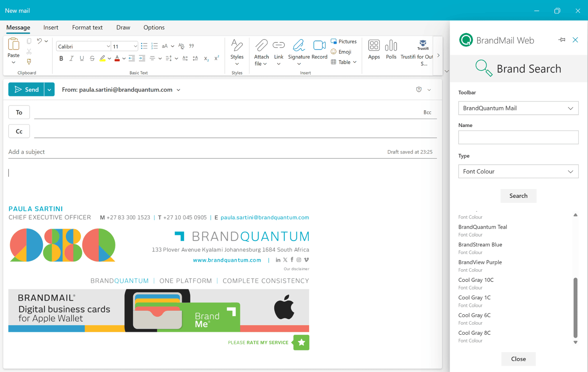The height and width of the screenshot is (372, 588).
Task: Open the Apps add-ins button
Action: coord(374,49)
